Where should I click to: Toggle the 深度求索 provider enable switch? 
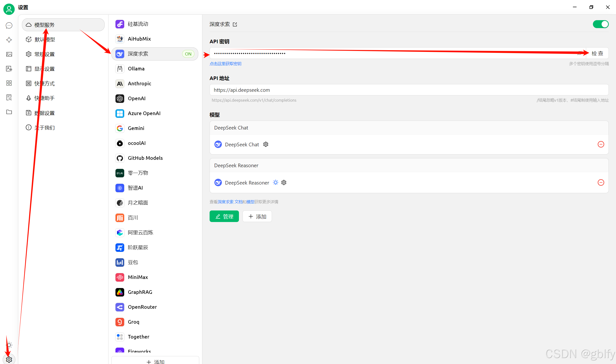tap(601, 24)
